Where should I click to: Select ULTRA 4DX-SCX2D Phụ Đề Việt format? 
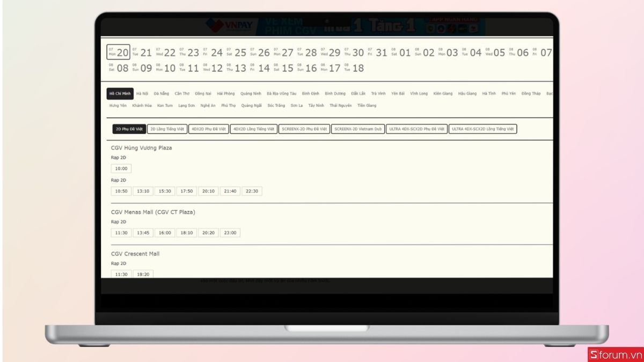pyautogui.click(x=417, y=129)
